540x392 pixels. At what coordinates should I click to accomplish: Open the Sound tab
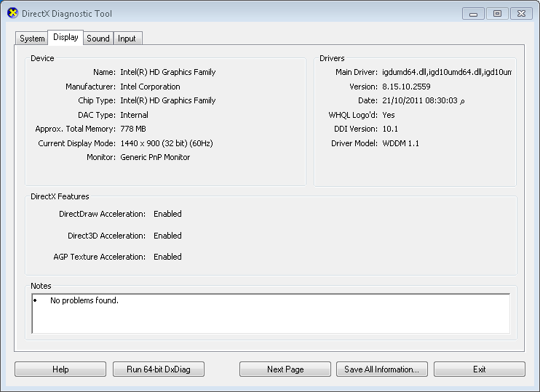click(98, 39)
